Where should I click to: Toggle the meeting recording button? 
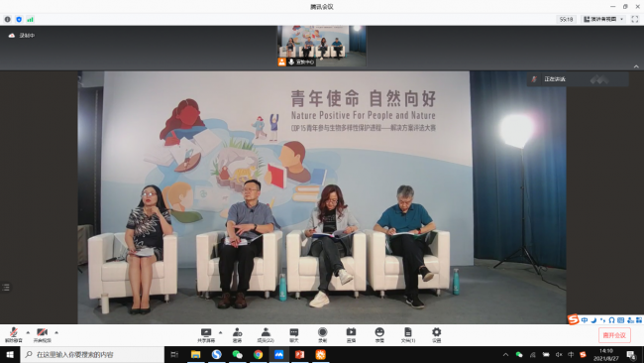pyautogui.click(x=322, y=334)
